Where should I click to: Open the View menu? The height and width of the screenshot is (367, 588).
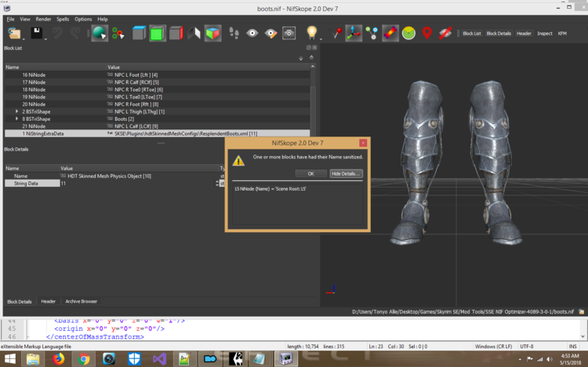click(25, 19)
